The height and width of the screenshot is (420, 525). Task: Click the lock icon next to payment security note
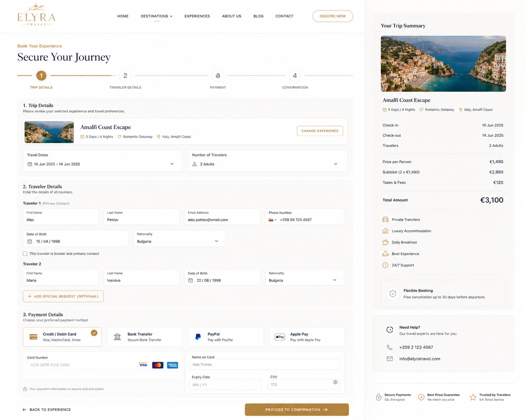[x=25, y=389]
